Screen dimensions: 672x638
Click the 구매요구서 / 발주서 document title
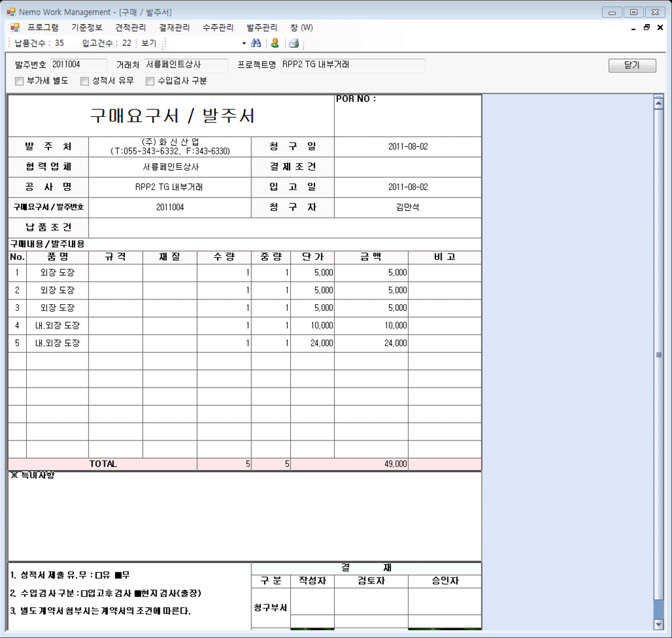172,116
